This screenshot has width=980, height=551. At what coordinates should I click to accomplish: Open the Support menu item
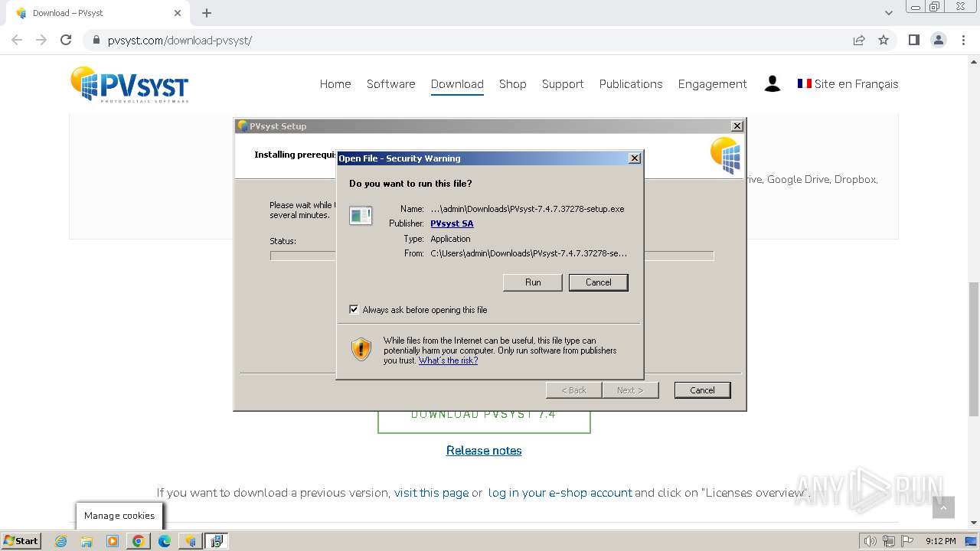tap(563, 84)
